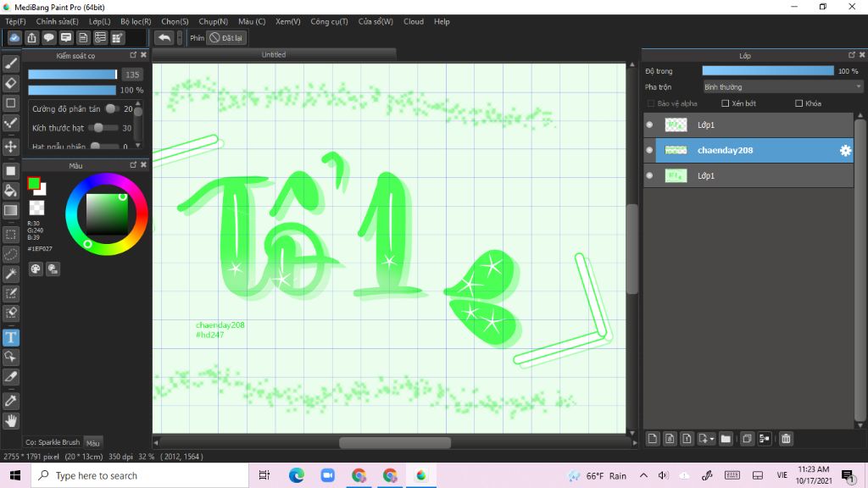Click the brush size slider
Screen dimensions: 868x488
coord(73,75)
